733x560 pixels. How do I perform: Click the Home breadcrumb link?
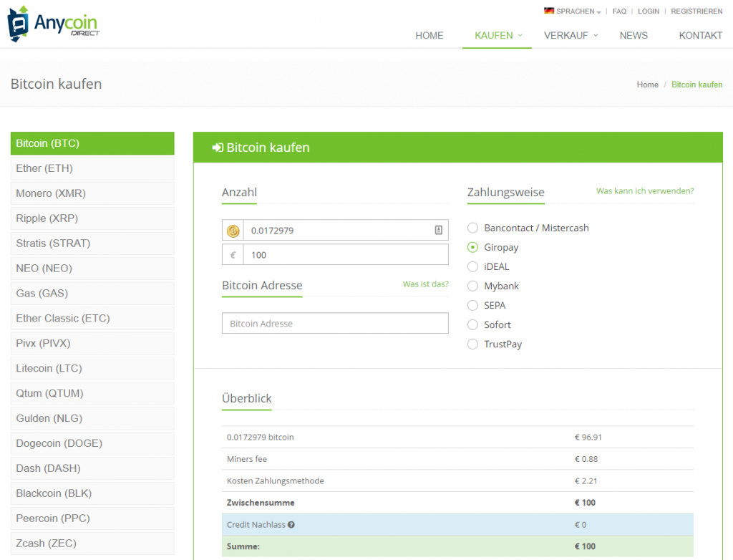(647, 85)
